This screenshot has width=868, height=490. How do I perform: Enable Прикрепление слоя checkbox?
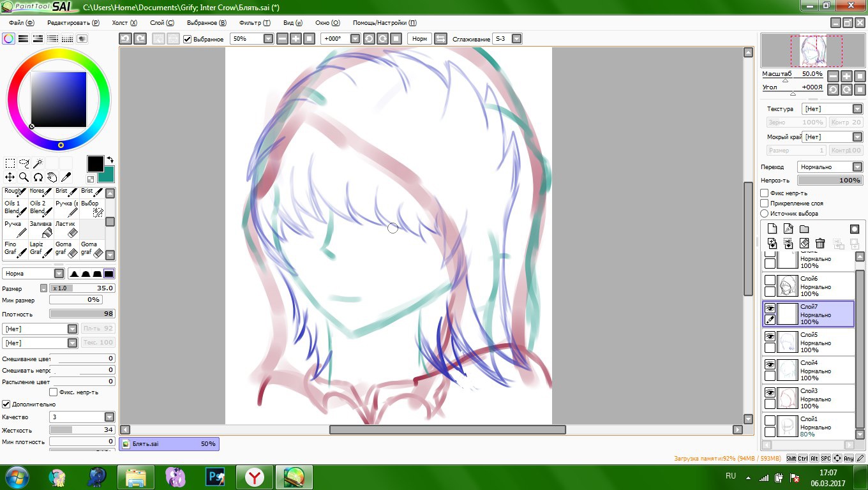click(x=765, y=204)
